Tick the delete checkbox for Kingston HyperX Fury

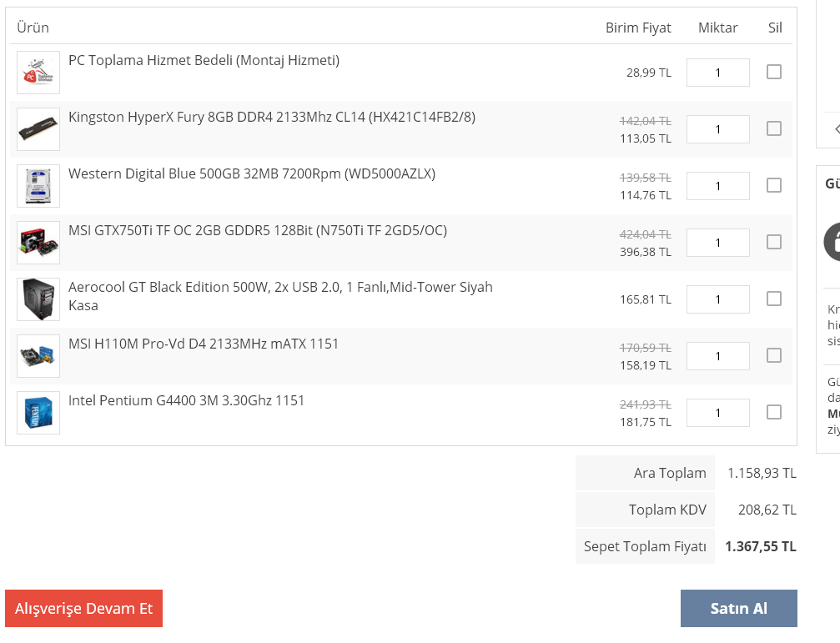773,128
